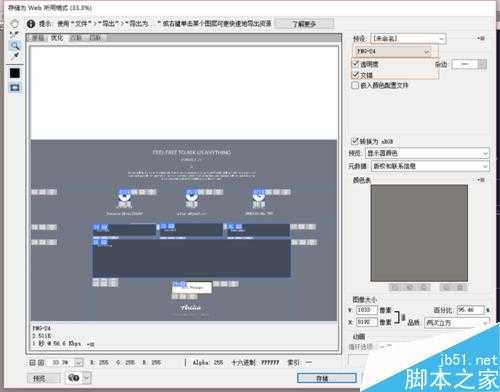Screen dimensions: 500x392
Task: Click the 了解更多 learn more button
Action: click(x=304, y=24)
